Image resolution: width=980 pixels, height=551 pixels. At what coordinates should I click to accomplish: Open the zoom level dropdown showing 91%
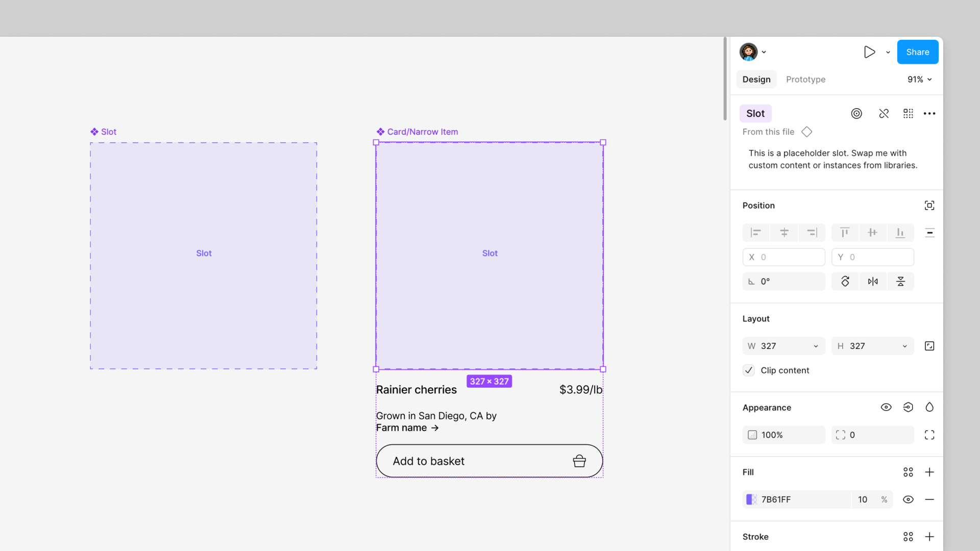click(x=919, y=79)
